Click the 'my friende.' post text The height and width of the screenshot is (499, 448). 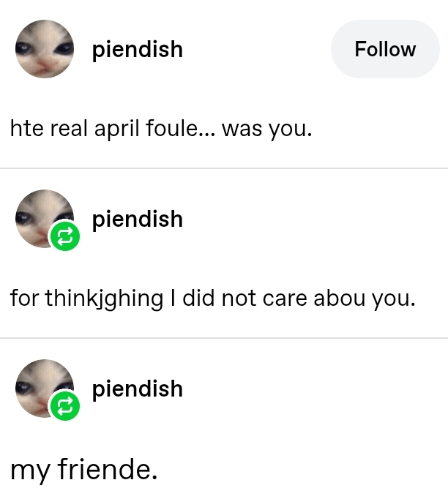(x=83, y=468)
